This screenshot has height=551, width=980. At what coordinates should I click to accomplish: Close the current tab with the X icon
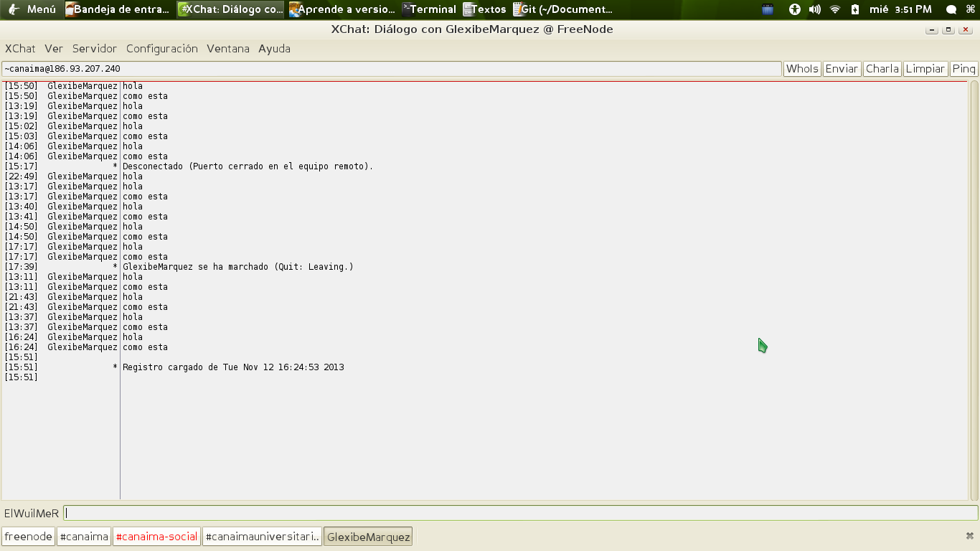[970, 536]
